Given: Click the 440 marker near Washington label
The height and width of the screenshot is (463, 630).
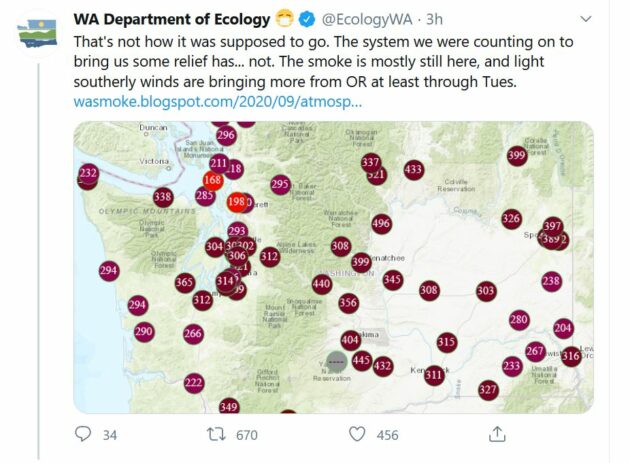Looking at the screenshot, I should (322, 284).
